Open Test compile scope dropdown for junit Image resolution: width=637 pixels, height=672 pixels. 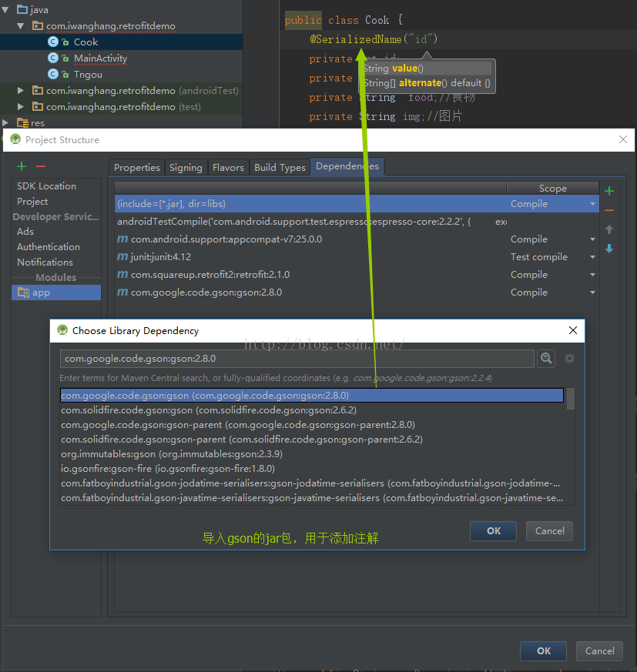click(592, 257)
